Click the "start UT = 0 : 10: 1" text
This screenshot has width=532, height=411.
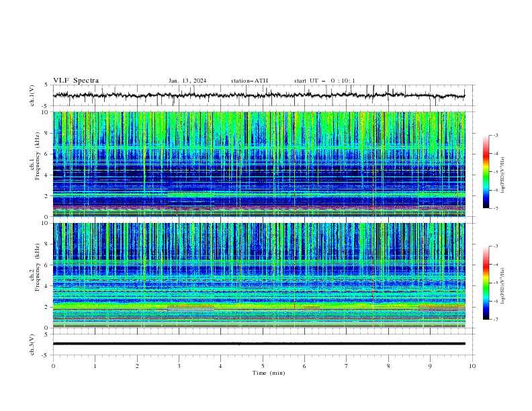pyautogui.click(x=324, y=81)
